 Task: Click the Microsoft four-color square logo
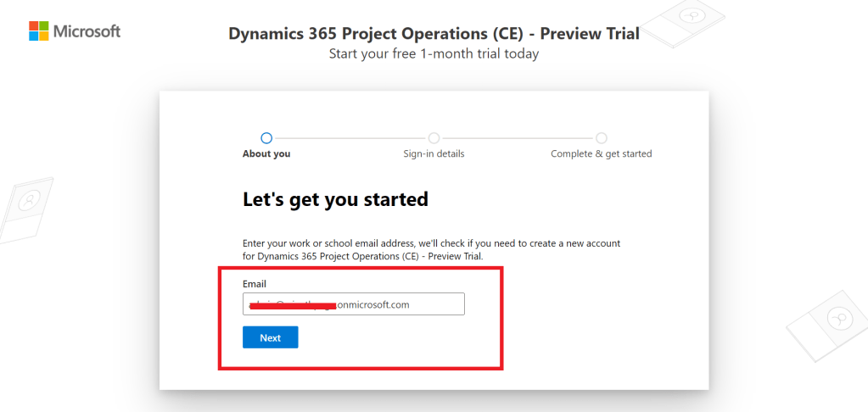point(39,31)
